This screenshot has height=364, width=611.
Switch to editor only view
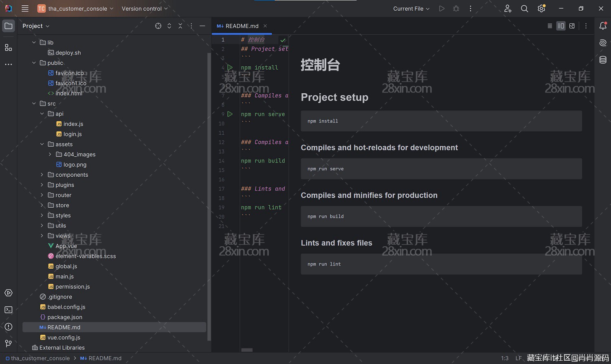[550, 26]
